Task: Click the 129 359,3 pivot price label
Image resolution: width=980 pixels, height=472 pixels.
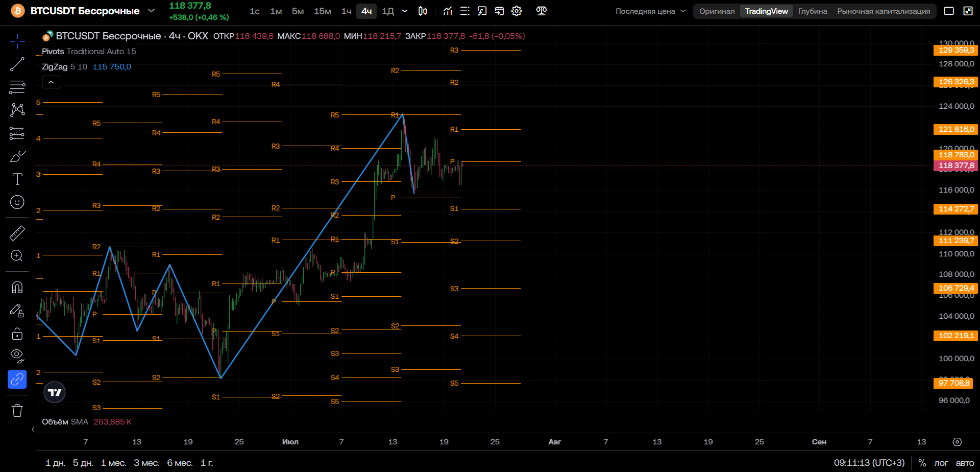Action: [x=956, y=50]
